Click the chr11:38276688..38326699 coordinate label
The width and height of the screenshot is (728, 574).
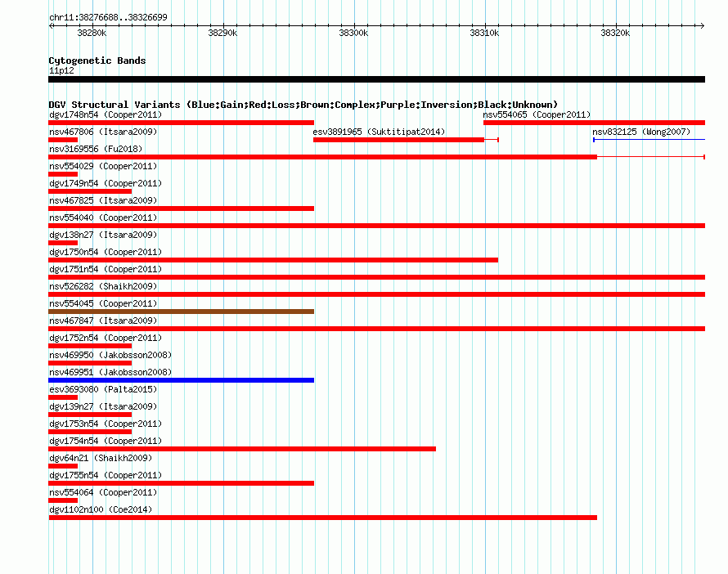108,17
